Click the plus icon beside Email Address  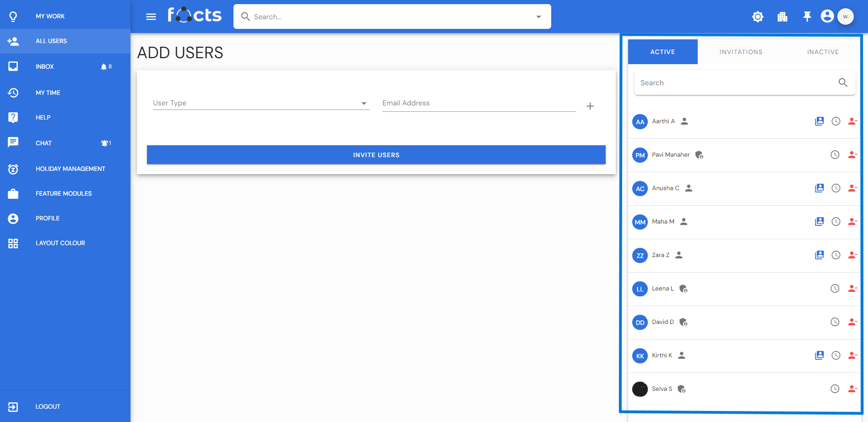590,106
